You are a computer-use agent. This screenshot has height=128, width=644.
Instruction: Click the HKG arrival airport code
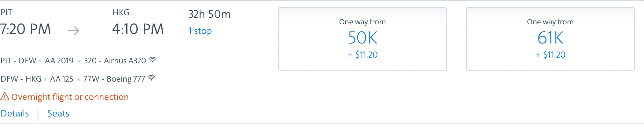[121, 12]
